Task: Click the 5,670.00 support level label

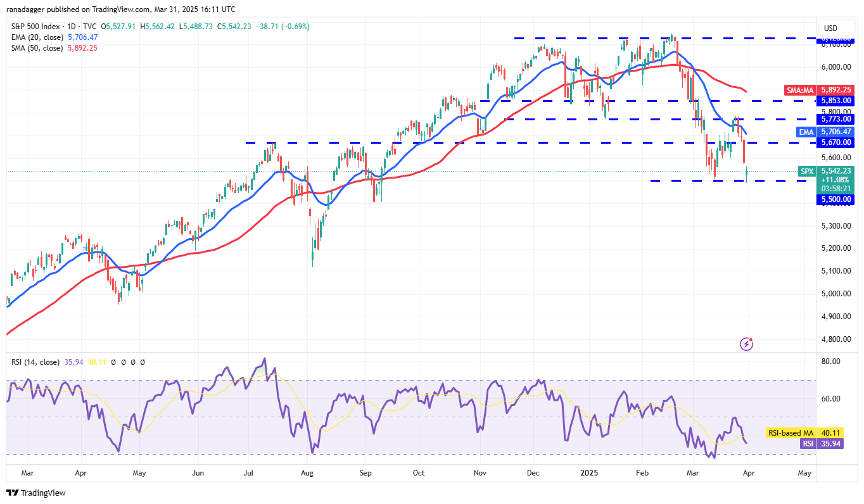Action: 835,142
